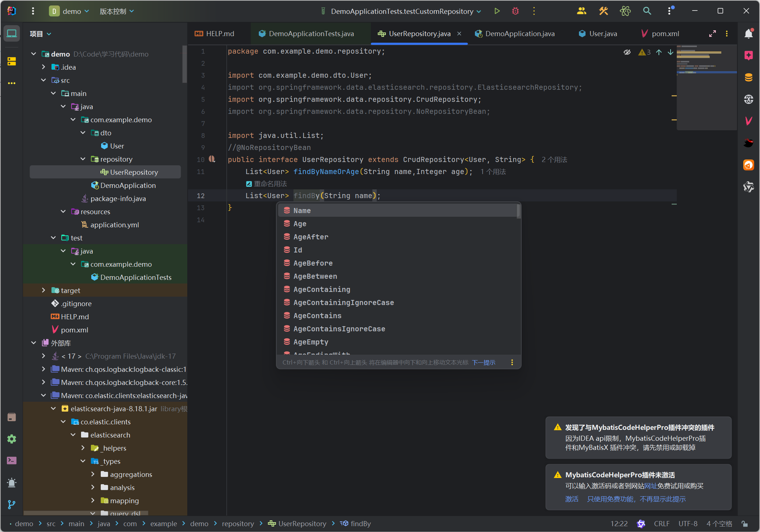Open the Services tool window gear

(12, 439)
